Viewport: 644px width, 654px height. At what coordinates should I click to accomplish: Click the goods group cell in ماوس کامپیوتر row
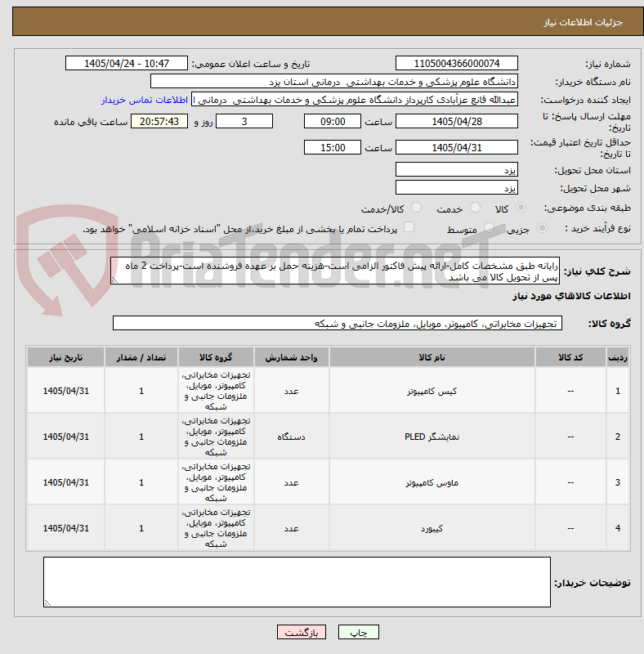click(216, 482)
